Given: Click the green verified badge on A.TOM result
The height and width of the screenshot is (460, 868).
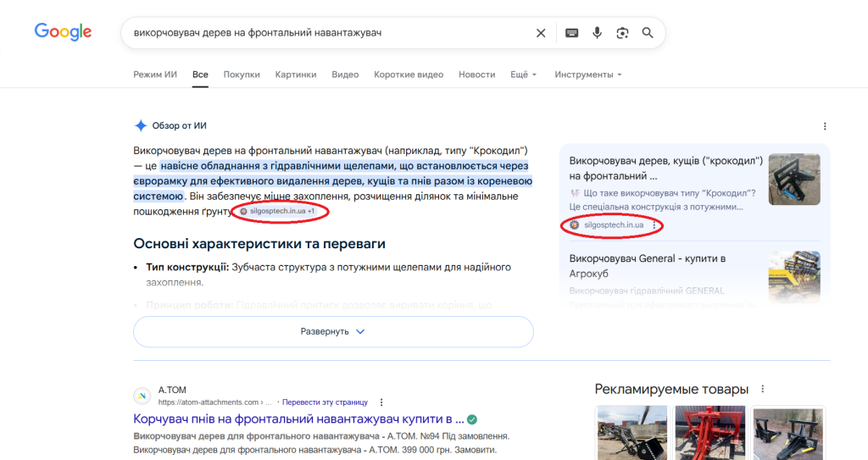Looking at the screenshot, I should pyautogui.click(x=472, y=419).
